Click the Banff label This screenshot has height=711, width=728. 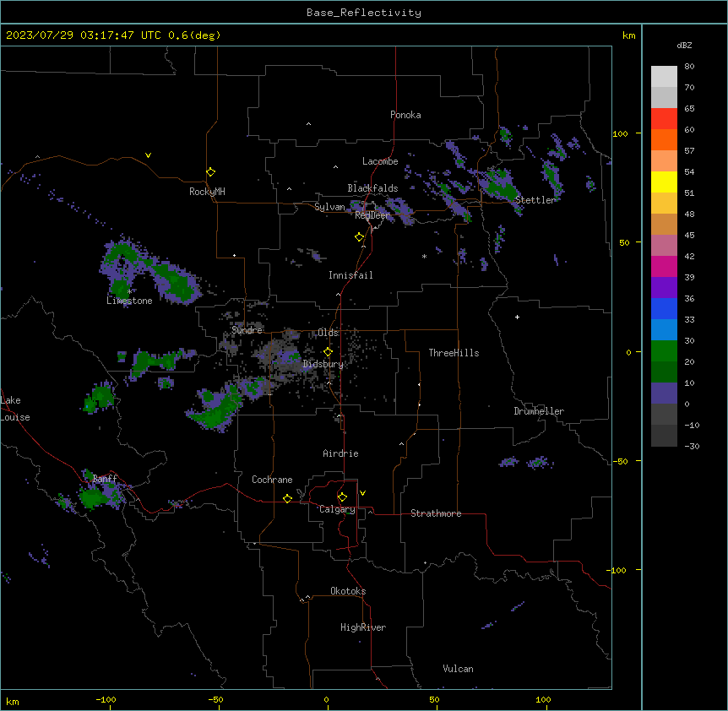(x=105, y=479)
